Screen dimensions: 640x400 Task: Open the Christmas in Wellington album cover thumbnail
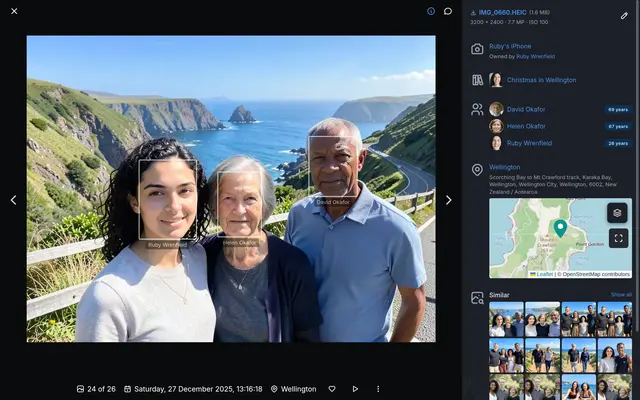coord(496,80)
